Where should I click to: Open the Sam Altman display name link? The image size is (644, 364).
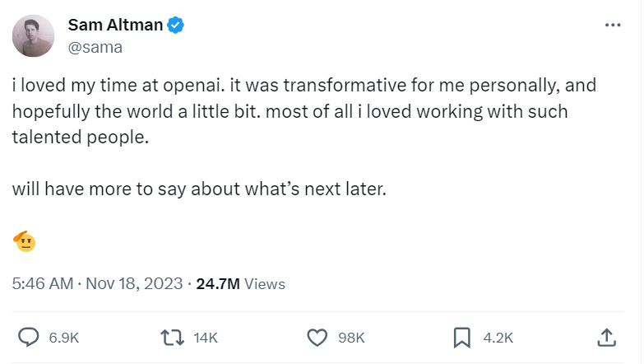coord(115,26)
